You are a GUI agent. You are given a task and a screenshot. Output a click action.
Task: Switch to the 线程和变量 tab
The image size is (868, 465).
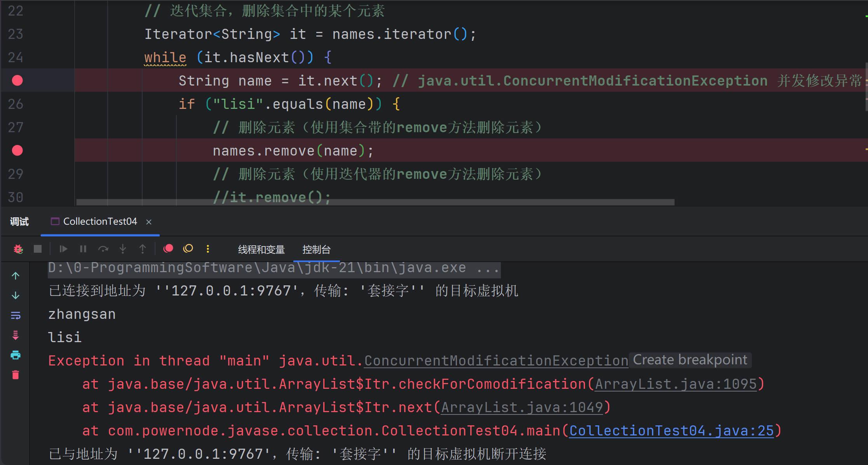pos(261,250)
